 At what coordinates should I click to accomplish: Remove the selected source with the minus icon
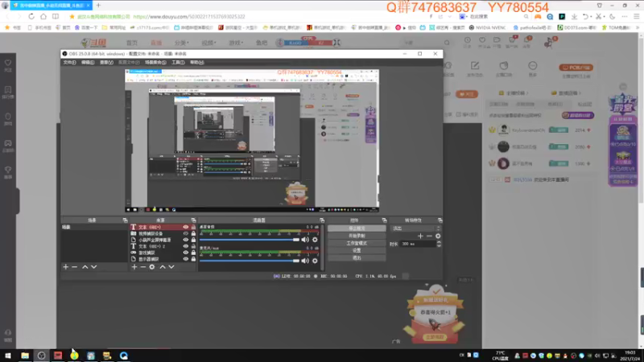(143, 267)
